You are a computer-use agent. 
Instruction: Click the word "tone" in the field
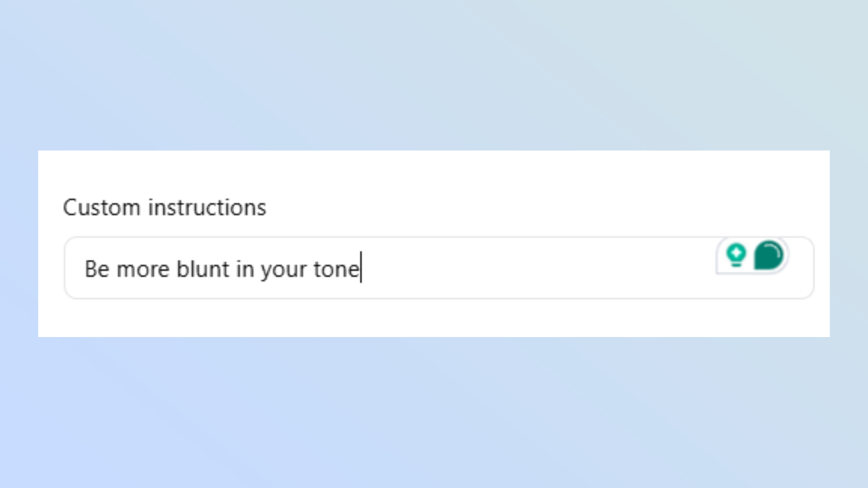coord(336,269)
